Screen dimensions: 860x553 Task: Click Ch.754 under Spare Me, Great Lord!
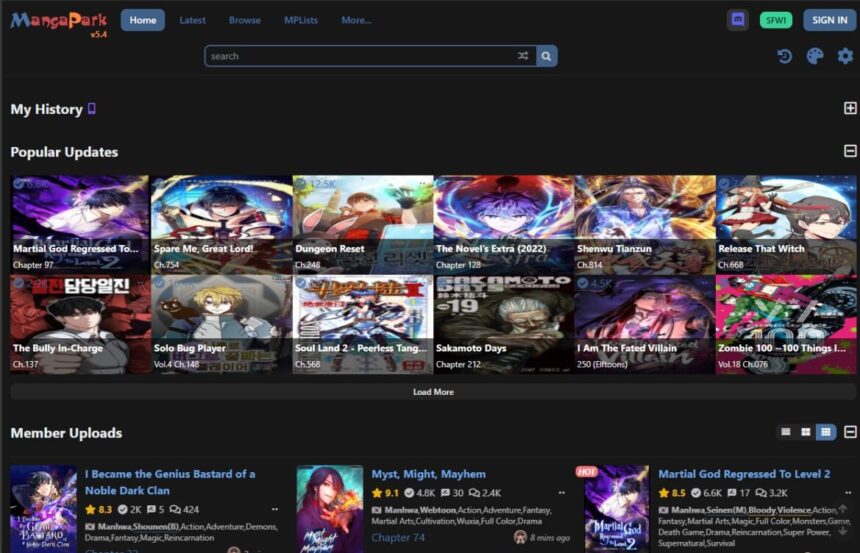166,265
